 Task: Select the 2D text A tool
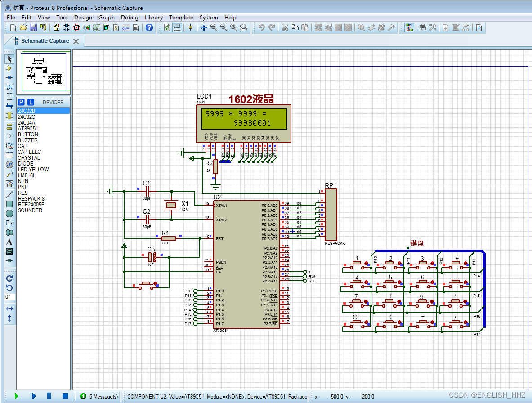[9, 242]
